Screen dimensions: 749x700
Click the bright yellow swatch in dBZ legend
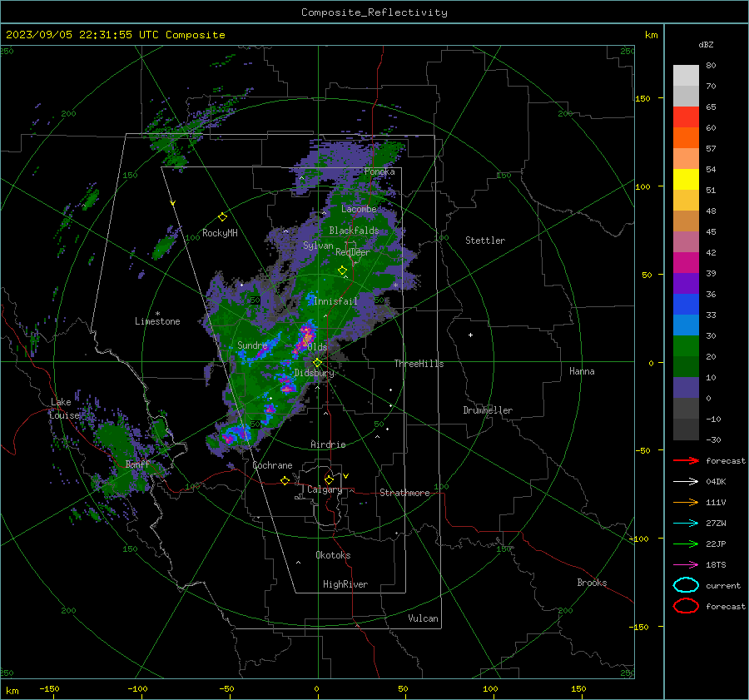686,180
